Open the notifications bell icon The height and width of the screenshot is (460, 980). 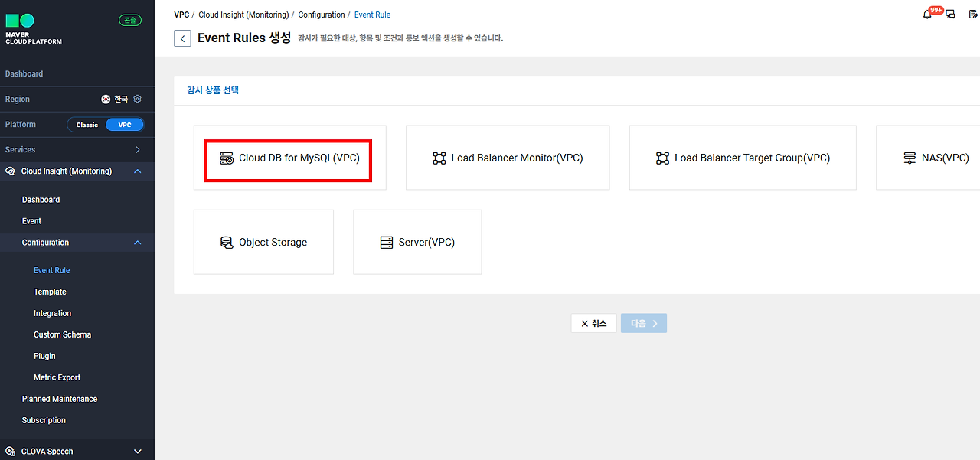(x=928, y=15)
